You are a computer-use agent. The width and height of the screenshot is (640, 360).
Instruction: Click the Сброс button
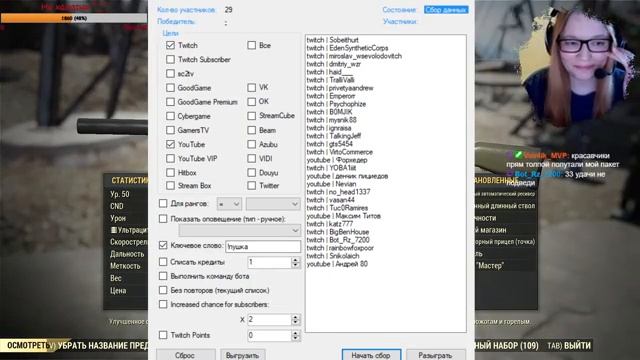click(185, 355)
